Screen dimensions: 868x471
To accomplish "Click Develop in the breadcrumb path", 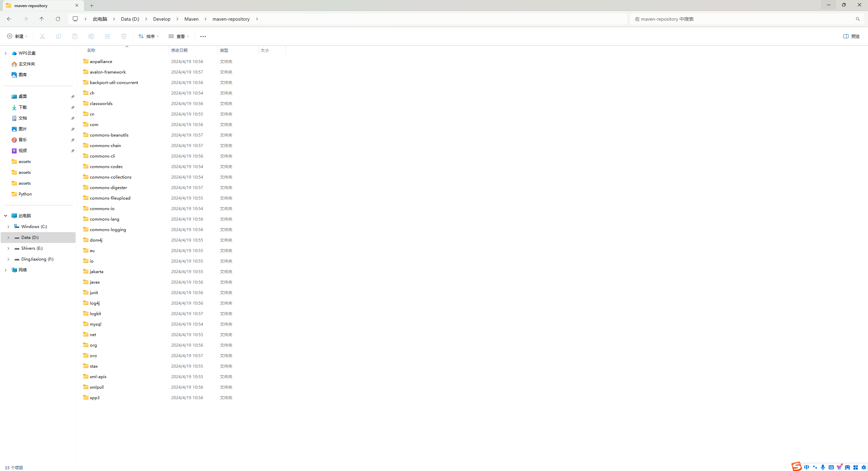I will click(162, 19).
